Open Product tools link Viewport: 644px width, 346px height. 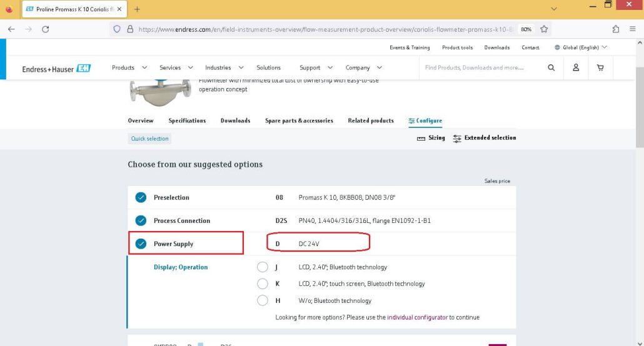457,47
